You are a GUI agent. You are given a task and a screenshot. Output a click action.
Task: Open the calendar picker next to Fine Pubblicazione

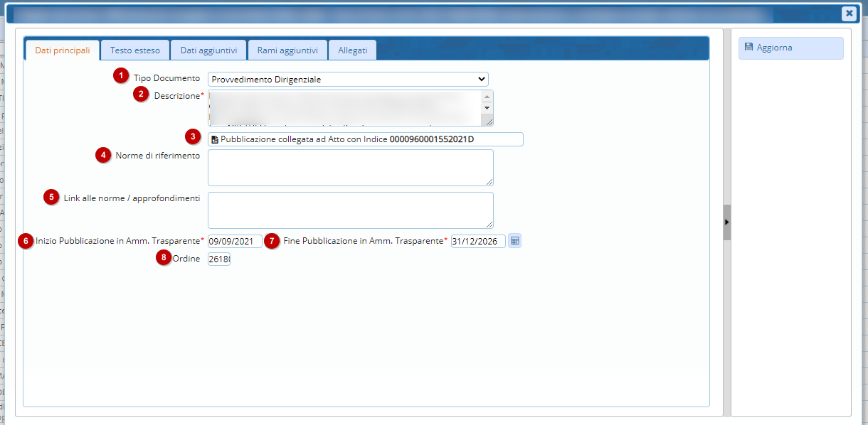515,241
